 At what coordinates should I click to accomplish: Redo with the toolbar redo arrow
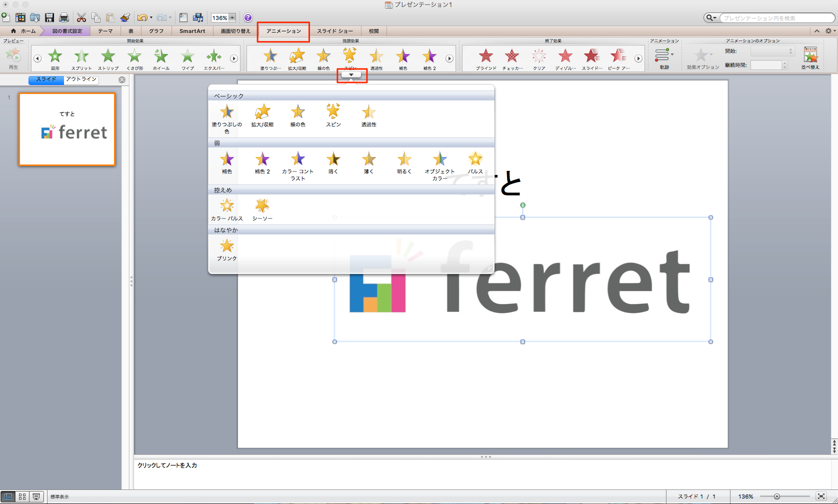pos(161,17)
